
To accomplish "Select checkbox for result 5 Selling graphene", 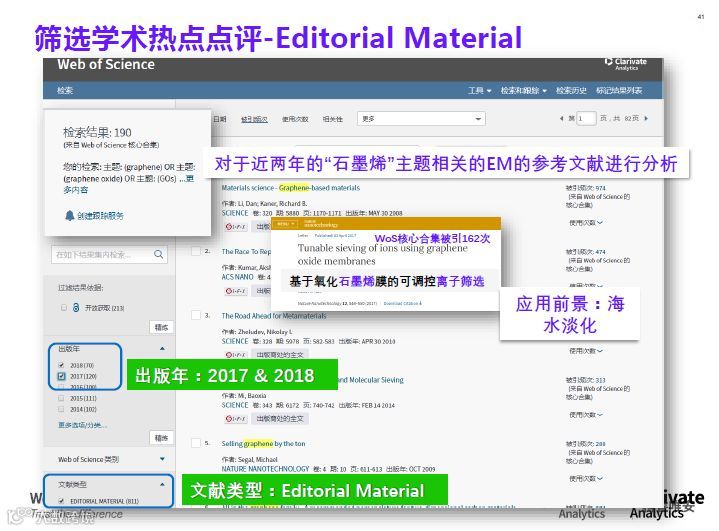I will click(196, 443).
